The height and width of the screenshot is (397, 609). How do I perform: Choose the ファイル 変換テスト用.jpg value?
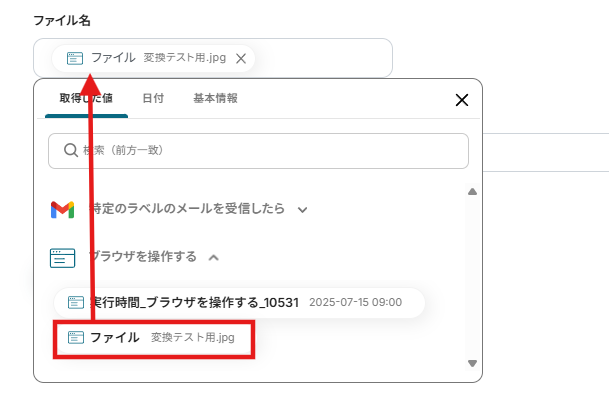pos(154,339)
